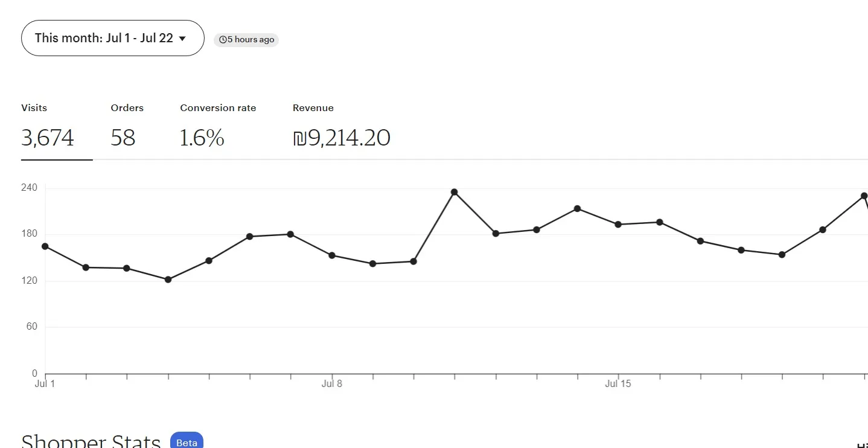Screen dimensions: 868x448
Task: Click the Beta badge beside Shopper Stats
Action: point(187,442)
